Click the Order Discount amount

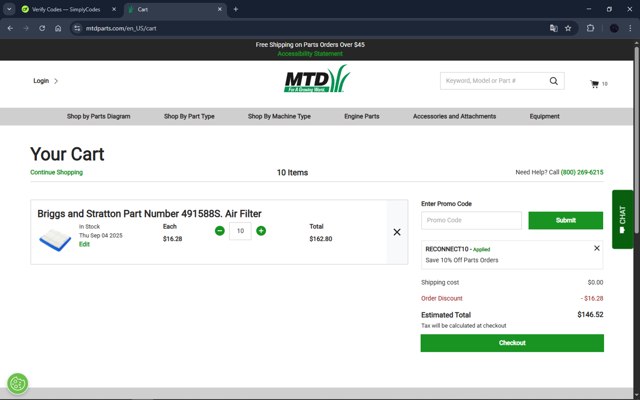coord(592,298)
